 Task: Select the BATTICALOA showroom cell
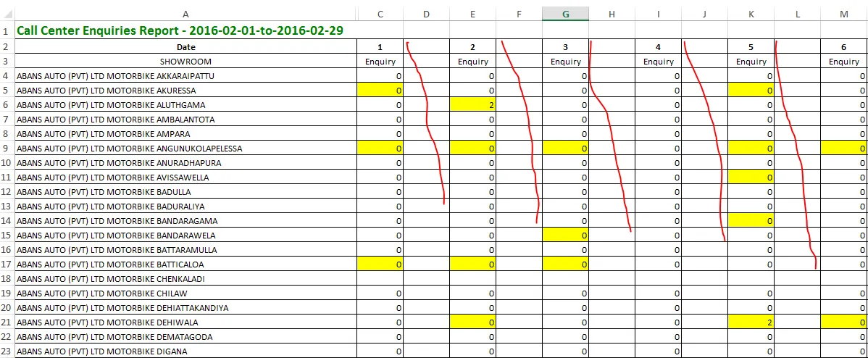(185, 264)
